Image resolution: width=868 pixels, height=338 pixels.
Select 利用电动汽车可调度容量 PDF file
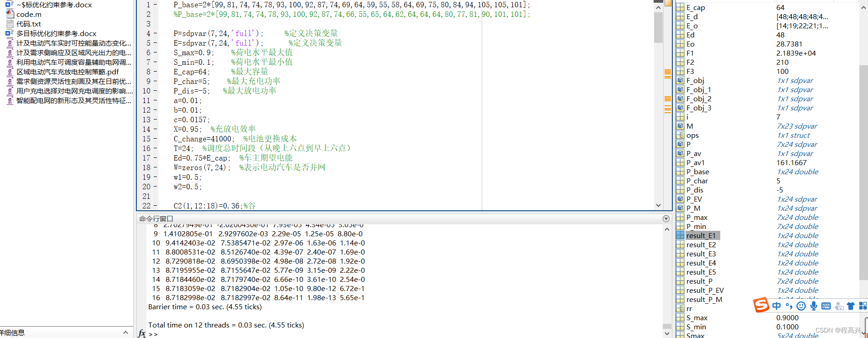[x=73, y=62]
